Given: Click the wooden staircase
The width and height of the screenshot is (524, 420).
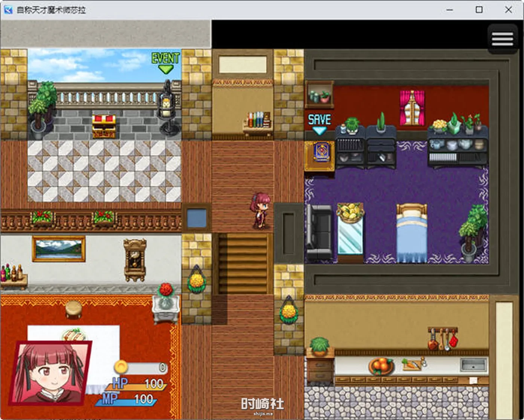Looking at the screenshot, I should click(243, 264).
